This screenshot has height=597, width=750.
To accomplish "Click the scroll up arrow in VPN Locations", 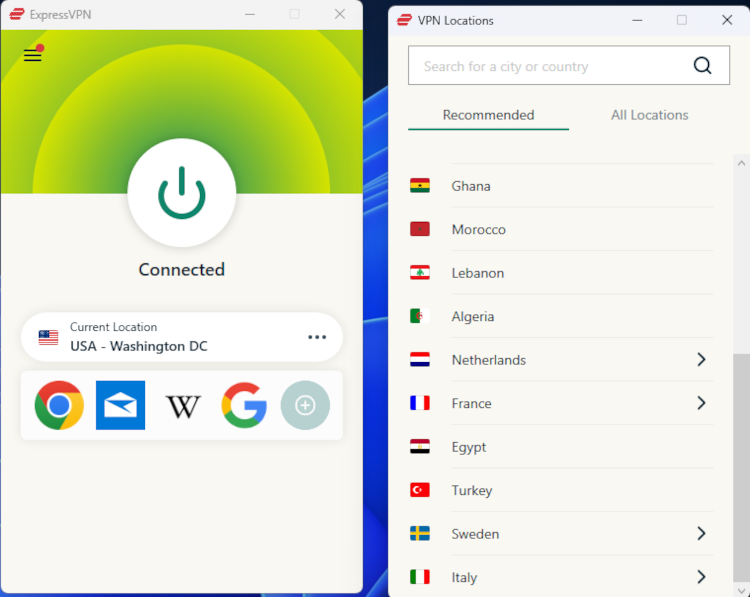I will [x=741, y=163].
